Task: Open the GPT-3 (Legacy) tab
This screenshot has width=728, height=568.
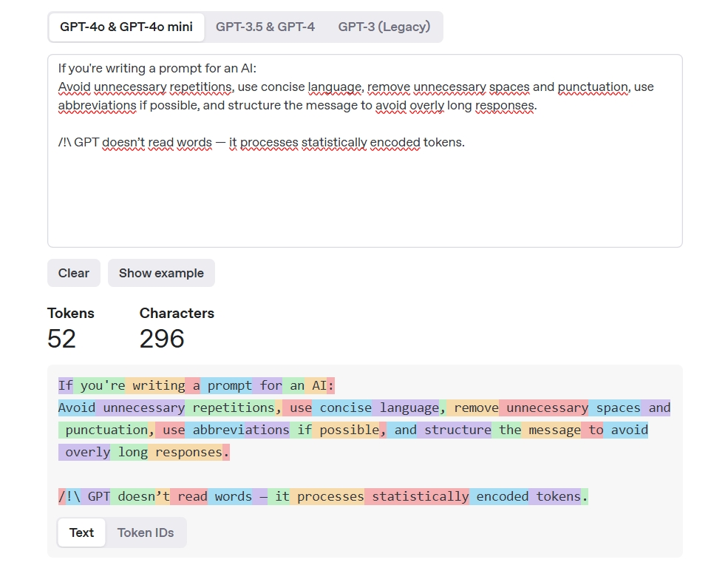Action: coord(384,27)
